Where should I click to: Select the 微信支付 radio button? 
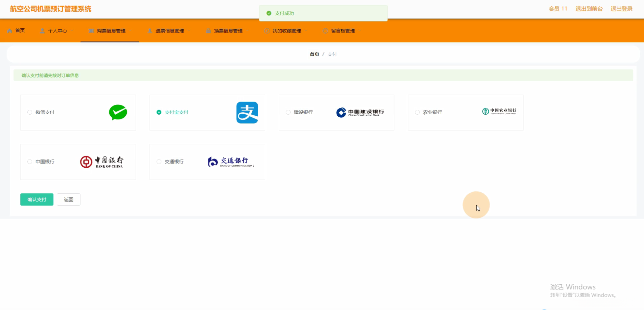[x=30, y=112]
